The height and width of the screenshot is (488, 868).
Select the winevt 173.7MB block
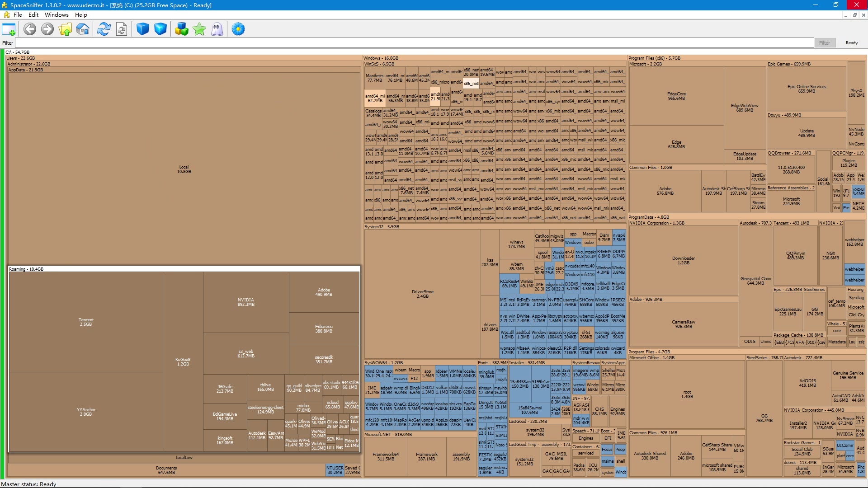tap(516, 244)
